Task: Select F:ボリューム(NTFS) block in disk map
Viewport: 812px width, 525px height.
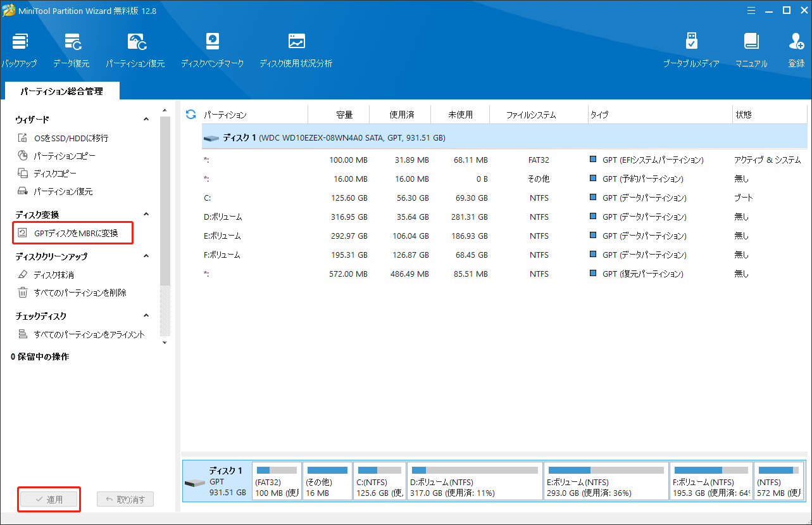Action: [x=711, y=481]
